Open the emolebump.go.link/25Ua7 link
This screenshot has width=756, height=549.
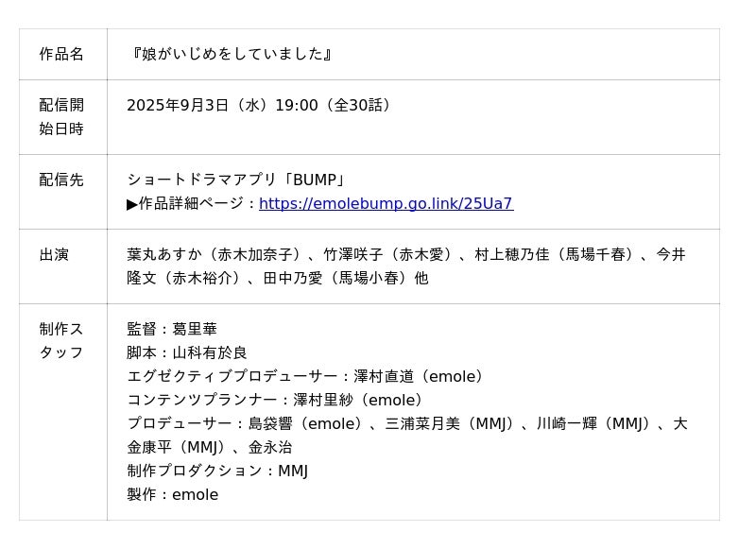[386, 203]
